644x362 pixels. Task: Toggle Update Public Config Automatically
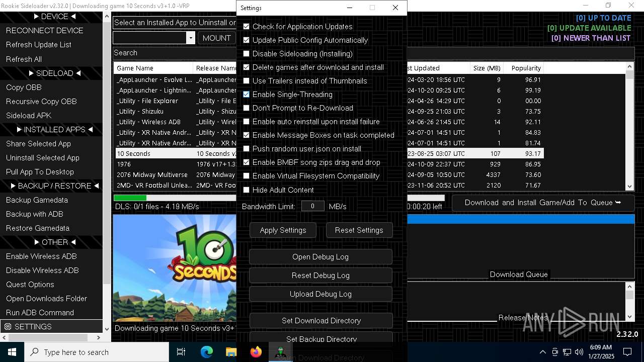pos(247,40)
